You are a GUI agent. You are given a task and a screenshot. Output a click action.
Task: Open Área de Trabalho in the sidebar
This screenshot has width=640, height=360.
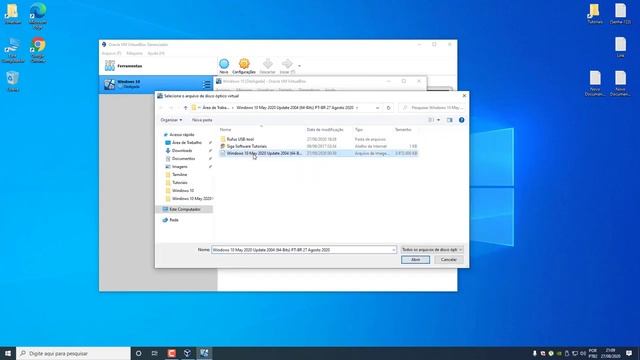click(187, 143)
